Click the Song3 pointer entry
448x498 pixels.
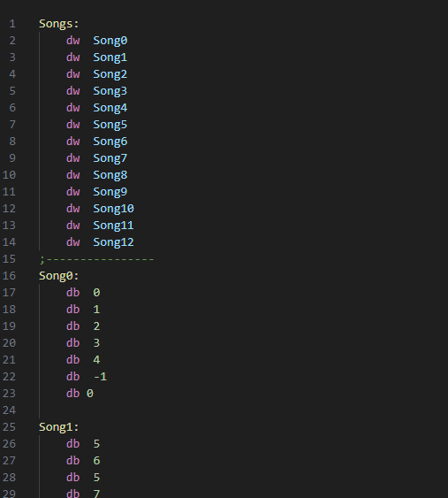(110, 91)
